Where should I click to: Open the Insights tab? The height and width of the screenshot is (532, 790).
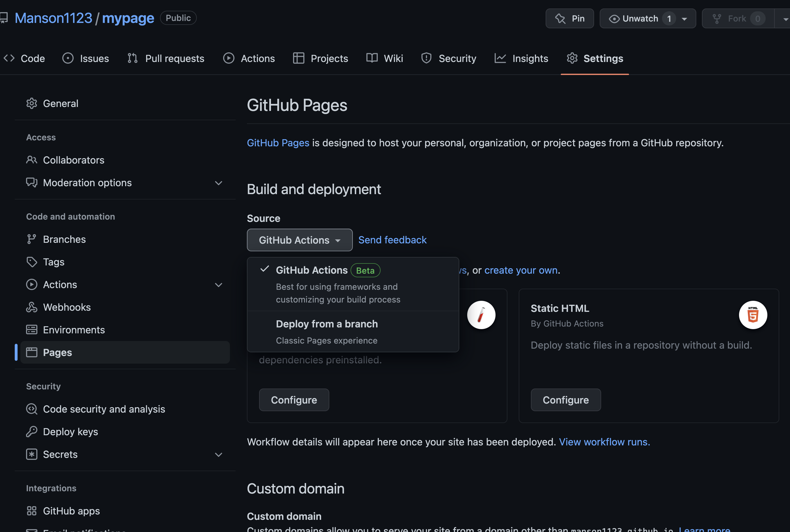(x=522, y=58)
